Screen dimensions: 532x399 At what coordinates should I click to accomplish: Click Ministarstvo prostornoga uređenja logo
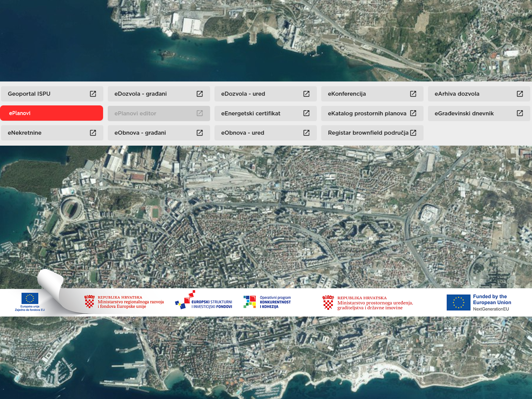click(x=368, y=303)
